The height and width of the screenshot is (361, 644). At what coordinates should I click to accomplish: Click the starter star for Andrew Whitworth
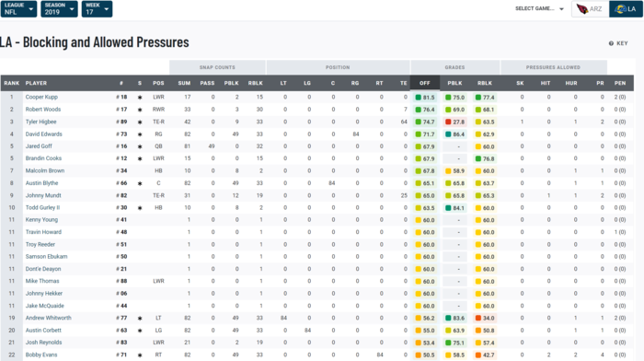pyautogui.click(x=140, y=319)
